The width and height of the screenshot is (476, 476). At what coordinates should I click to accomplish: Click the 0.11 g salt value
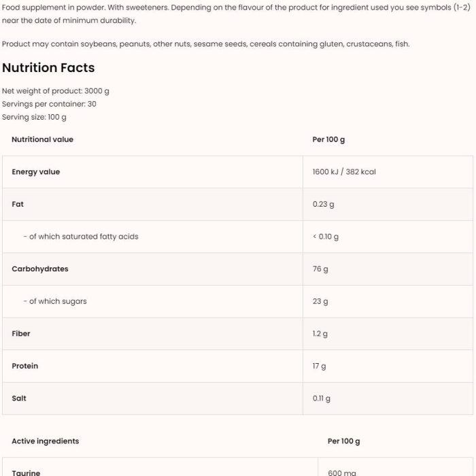tap(322, 398)
